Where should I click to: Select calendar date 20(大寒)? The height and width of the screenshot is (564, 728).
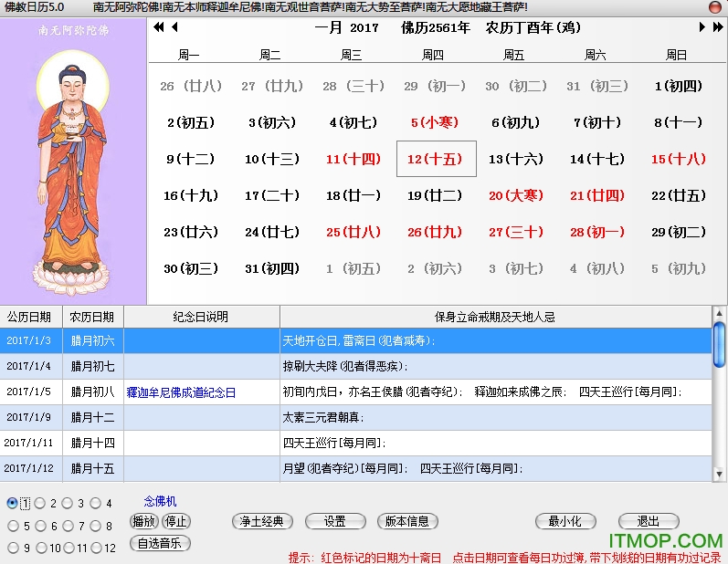click(516, 195)
